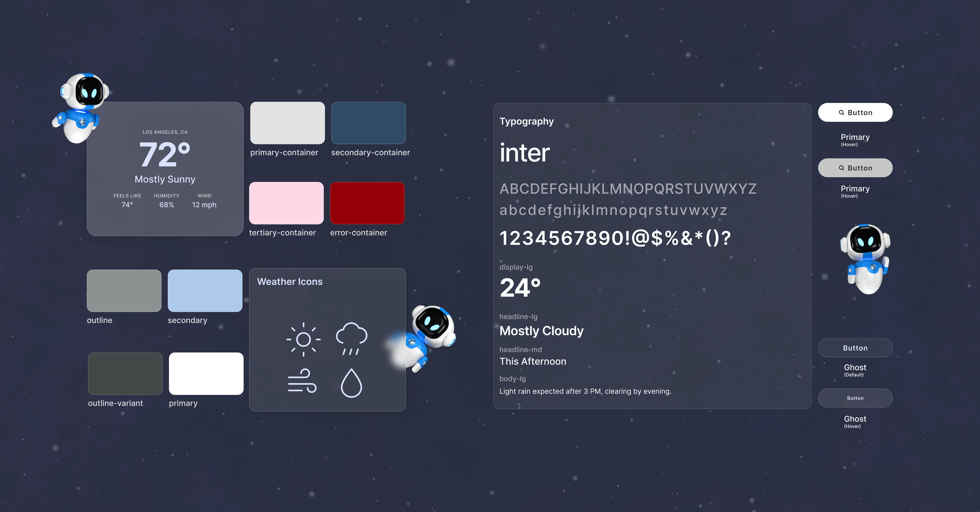980x512 pixels.
Task: Click the 74° feels-like value
Action: [x=127, y=205]
